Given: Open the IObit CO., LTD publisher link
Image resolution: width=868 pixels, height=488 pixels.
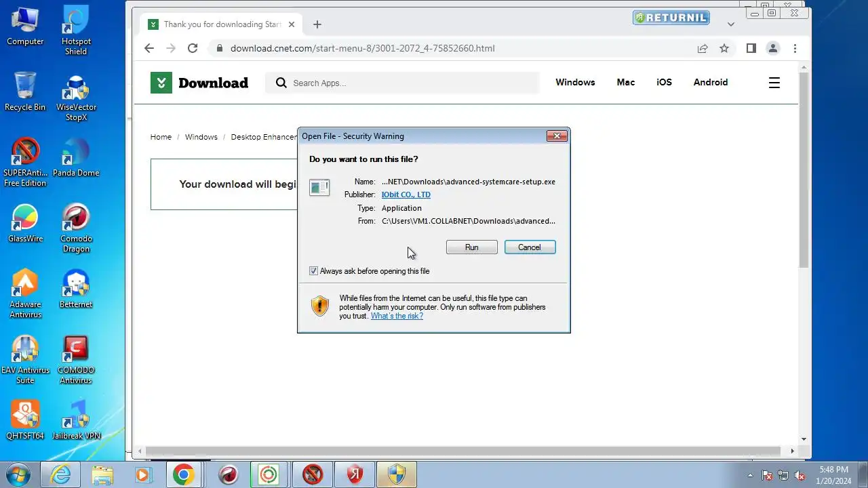Looking at the screenshot, I should [406, 195].
